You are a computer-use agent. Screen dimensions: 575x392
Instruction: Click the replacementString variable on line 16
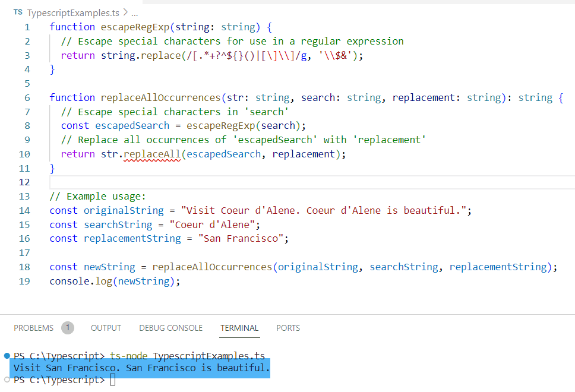click(132, 239)
